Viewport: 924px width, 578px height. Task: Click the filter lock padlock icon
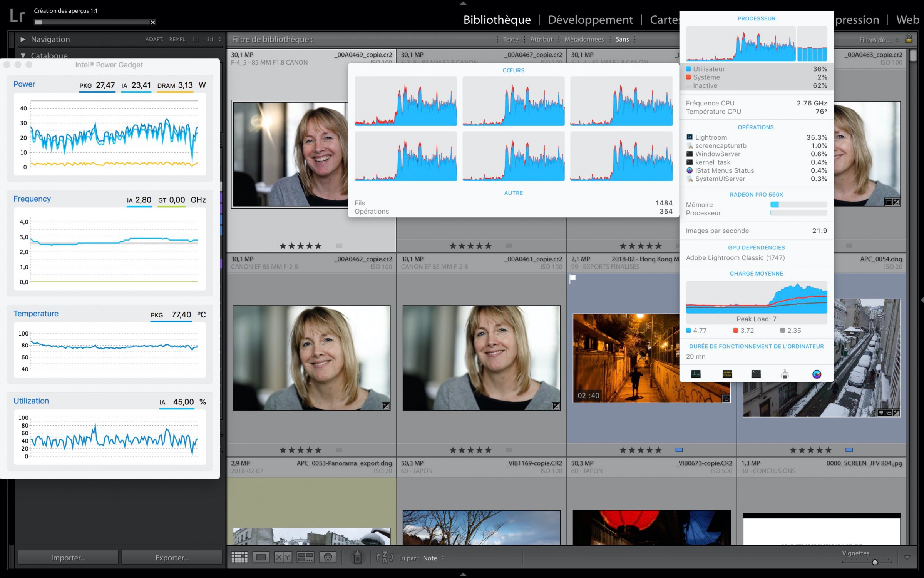pos(909,38)
